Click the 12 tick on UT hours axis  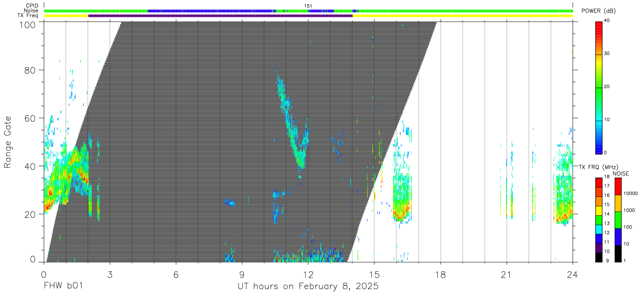[x=308, y=274]
